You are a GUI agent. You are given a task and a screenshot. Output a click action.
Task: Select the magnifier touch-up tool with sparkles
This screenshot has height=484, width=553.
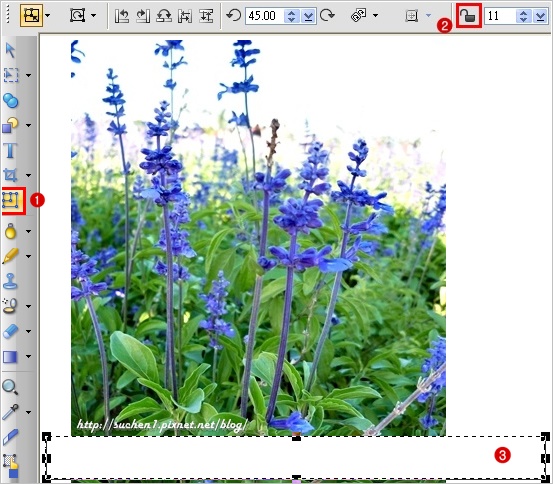[10, 306]
